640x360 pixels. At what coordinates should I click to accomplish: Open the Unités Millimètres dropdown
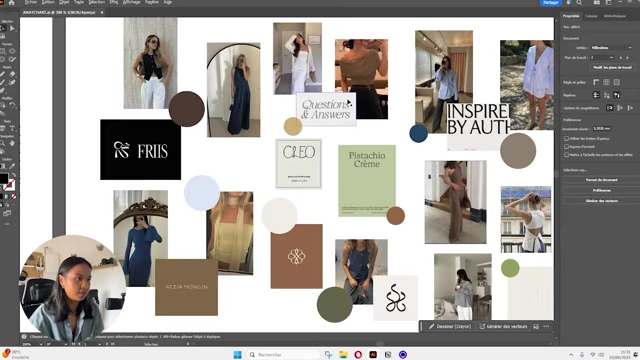click(611, 48)
